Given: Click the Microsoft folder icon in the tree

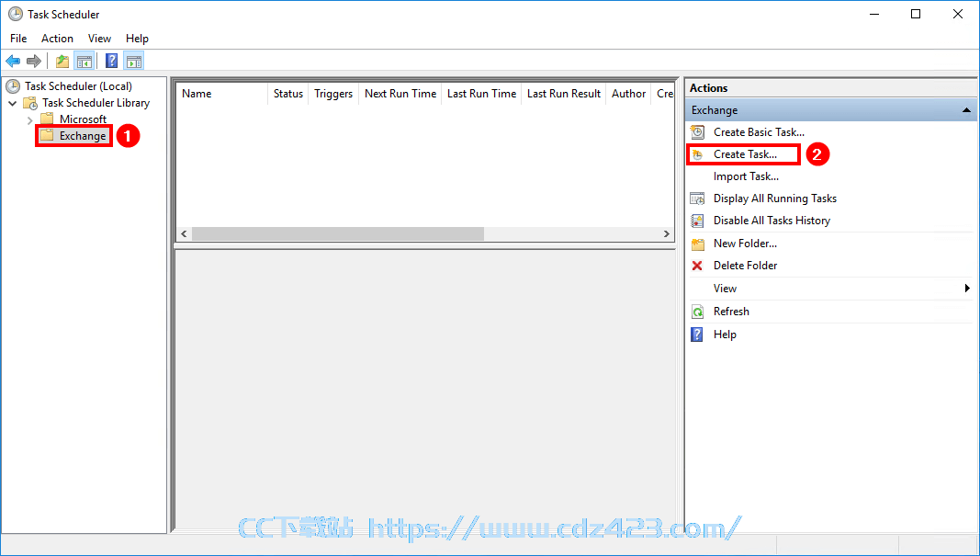Looking at the screenshot, I should click(x=47, y=119).
